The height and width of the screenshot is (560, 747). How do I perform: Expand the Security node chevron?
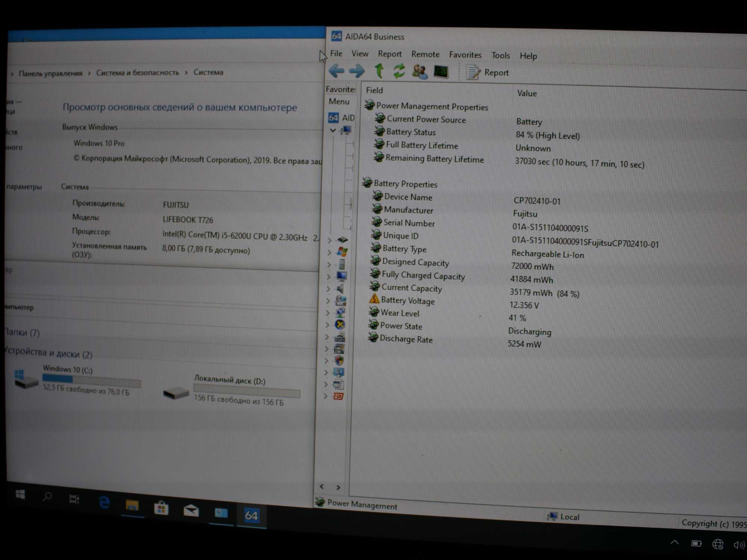click(326, 361)
